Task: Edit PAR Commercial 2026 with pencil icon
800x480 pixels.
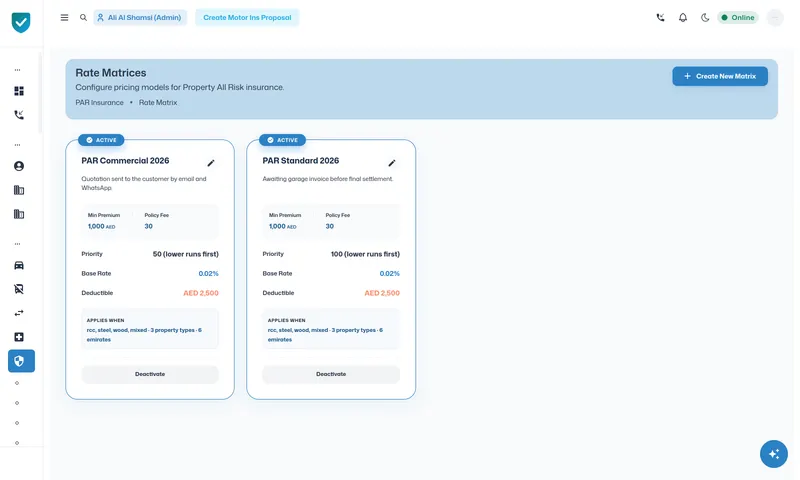Action: tap(211, 163)
